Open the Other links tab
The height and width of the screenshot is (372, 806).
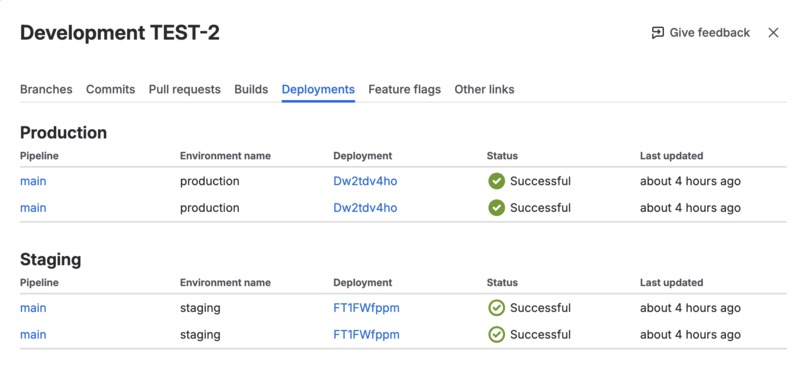click(x=484, y=89)
